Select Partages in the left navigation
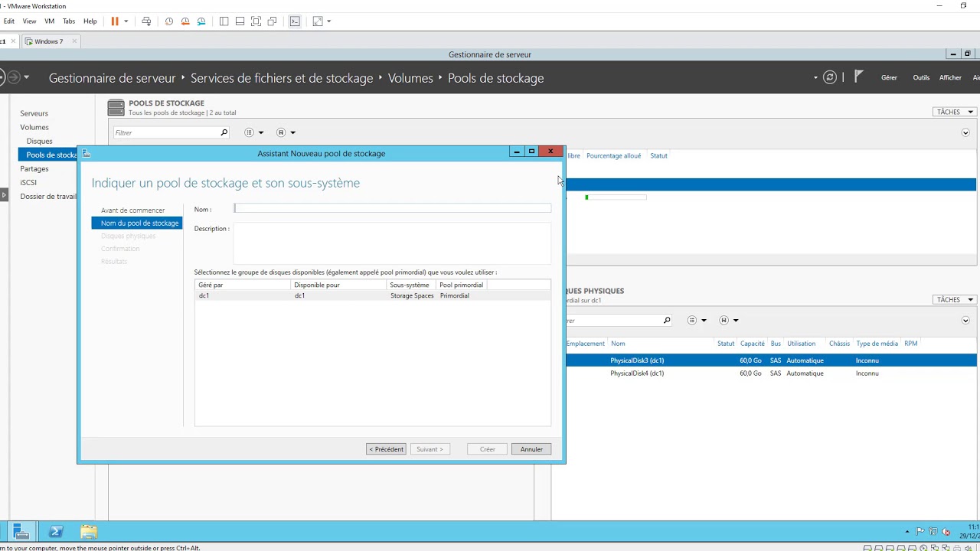Screen dimensions: 980x551 [34, 168]
